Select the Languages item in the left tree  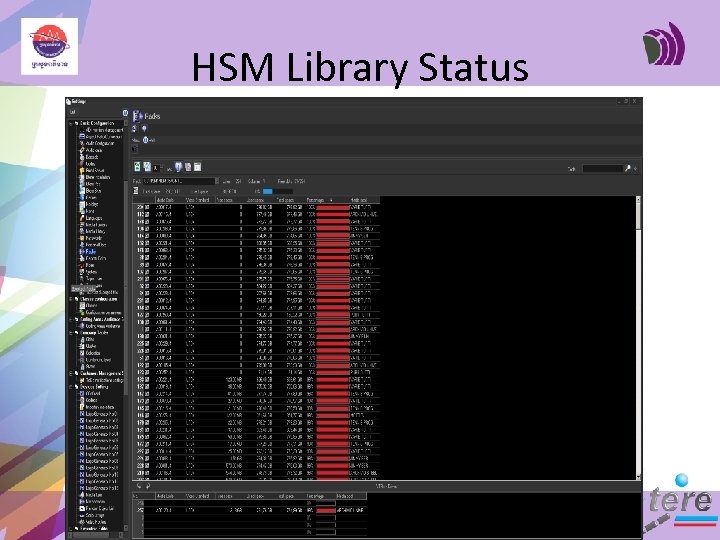point(94,218)
